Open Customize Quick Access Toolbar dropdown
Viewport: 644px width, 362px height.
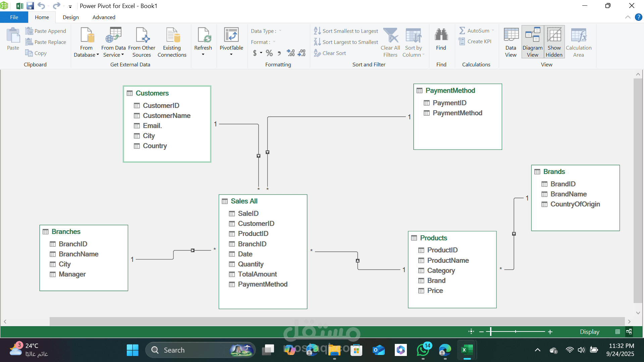coord(70,6)
